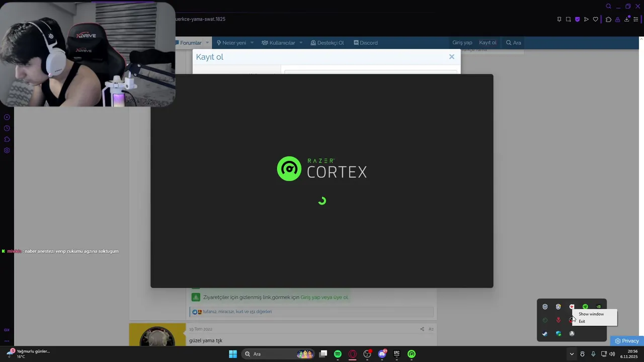The height and width of the screenshot is (362, 644).
Task: Take snapshot via browser toolbar icon
Action: [x=568, y=19]
